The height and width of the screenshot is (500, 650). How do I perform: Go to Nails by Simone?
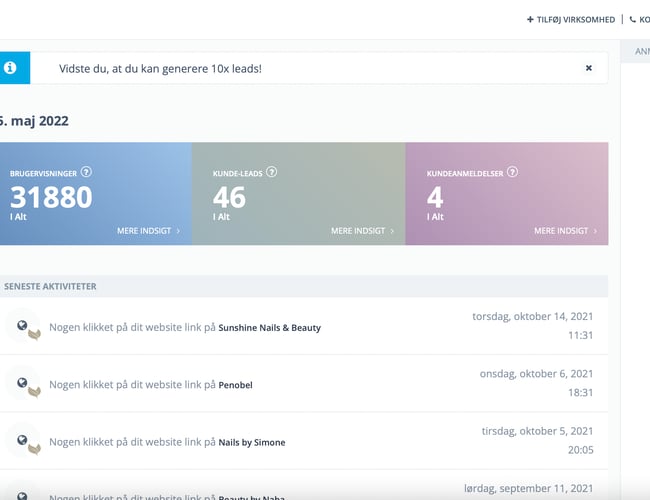coord(251,442)
